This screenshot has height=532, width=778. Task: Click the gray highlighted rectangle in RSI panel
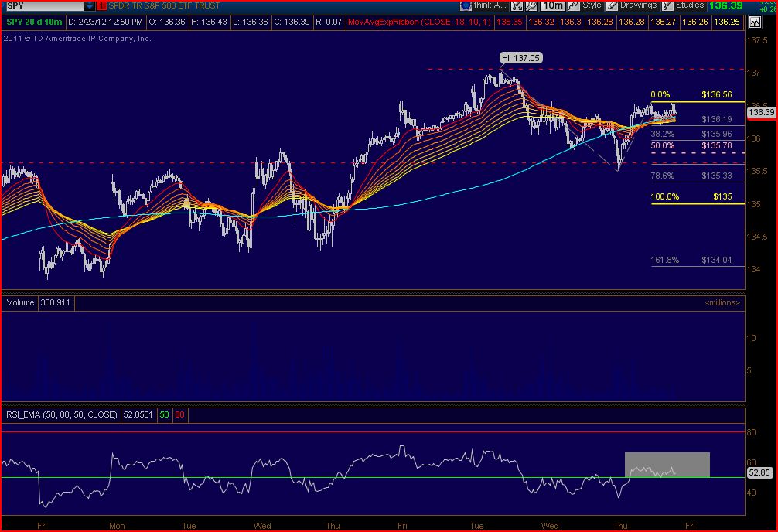coord(667,465)
